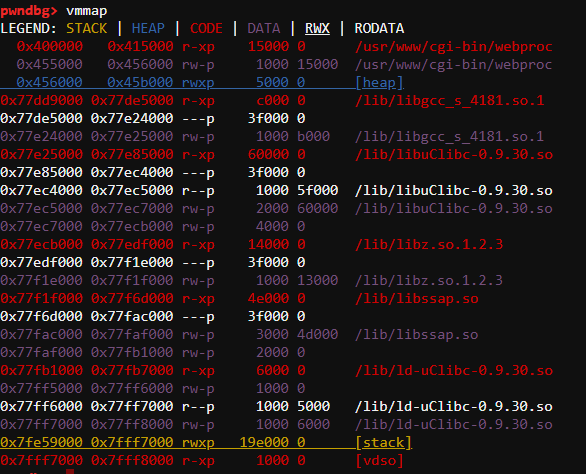
Task: Click the 19e000 stack size value
Action: coord(264,443)
